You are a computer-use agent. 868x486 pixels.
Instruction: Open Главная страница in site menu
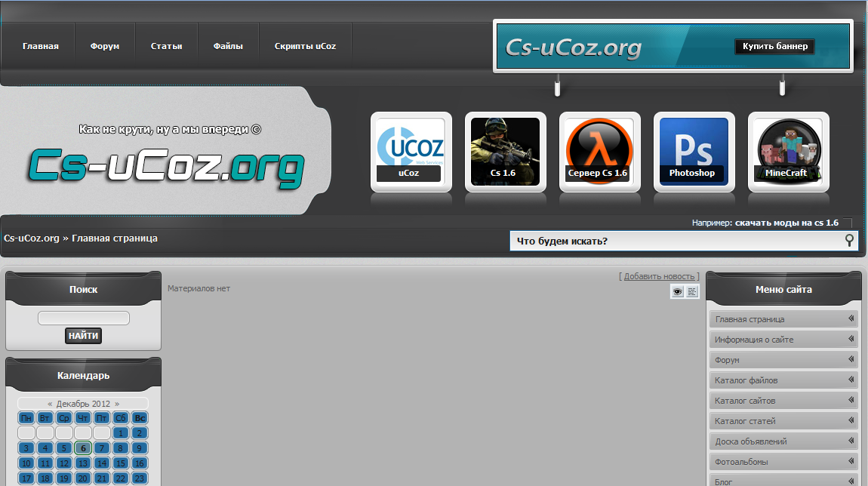click(x=783, y=318)
